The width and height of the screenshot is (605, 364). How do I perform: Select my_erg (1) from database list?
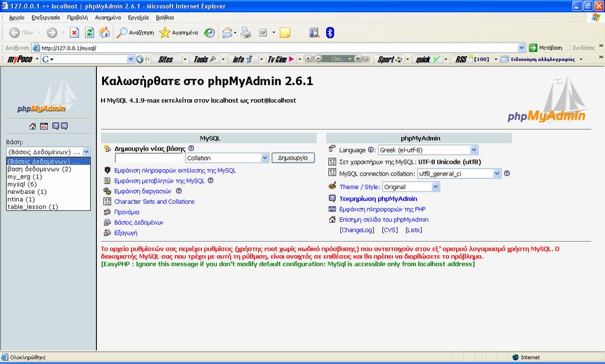click(x=48, y=177)
